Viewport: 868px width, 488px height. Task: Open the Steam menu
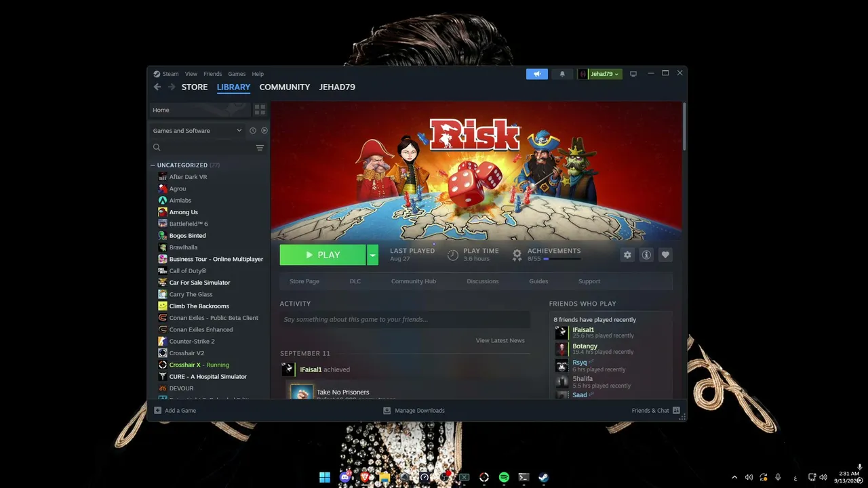170,74
